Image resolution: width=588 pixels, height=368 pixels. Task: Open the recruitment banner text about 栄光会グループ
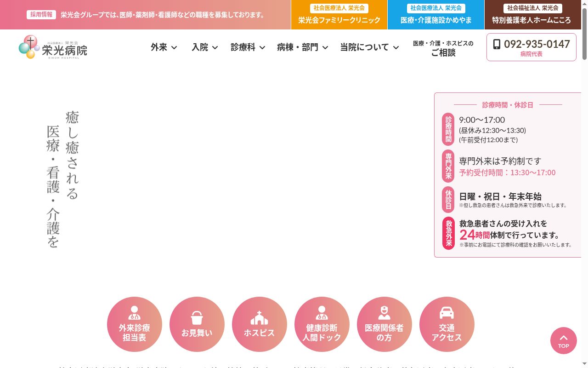tap(163, 15)
